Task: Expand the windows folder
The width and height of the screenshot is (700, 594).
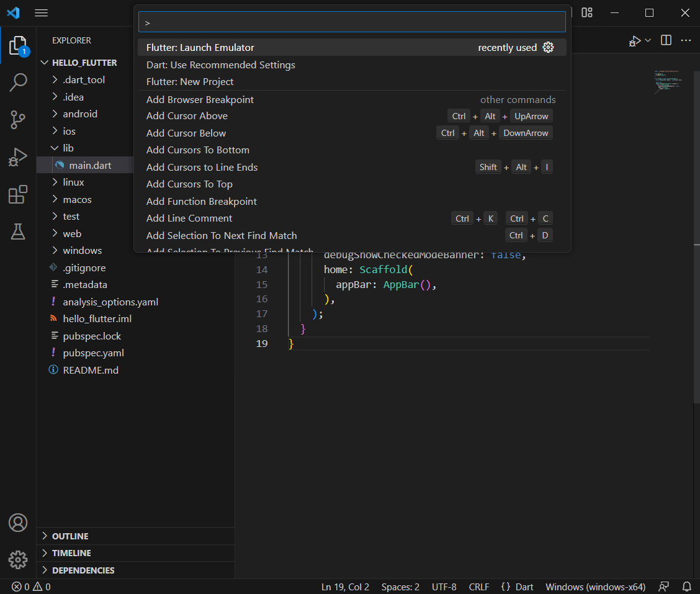Action: click(85, 251)
